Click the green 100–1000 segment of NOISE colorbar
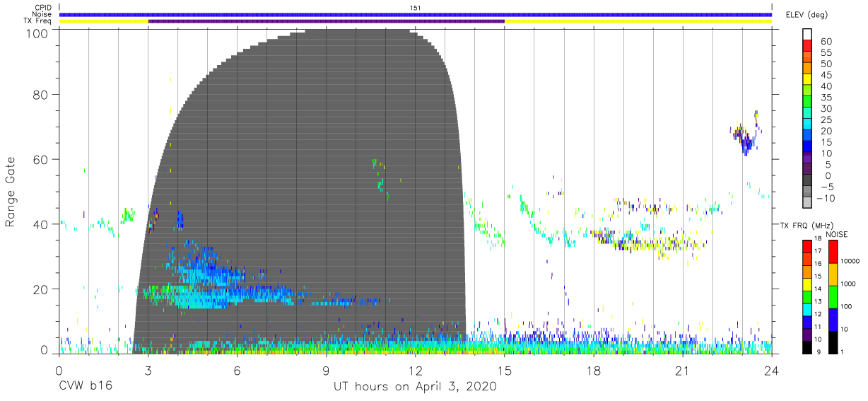Screen dimensions: 868x401 (833, 296)
